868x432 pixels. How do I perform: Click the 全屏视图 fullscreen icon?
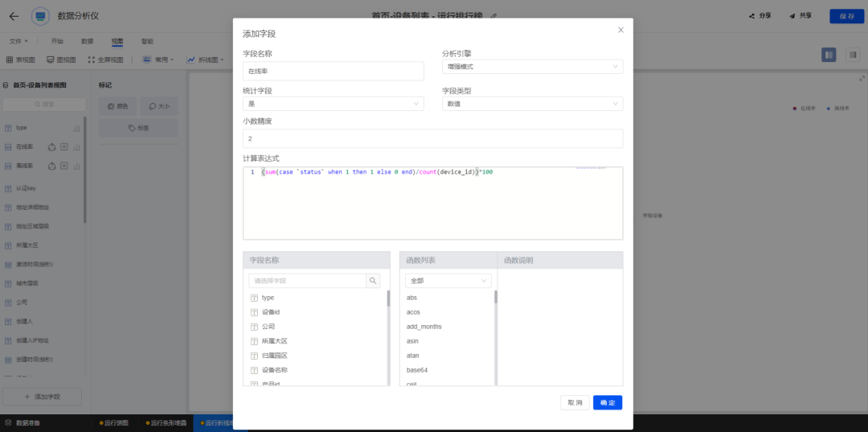click(92, 60)
